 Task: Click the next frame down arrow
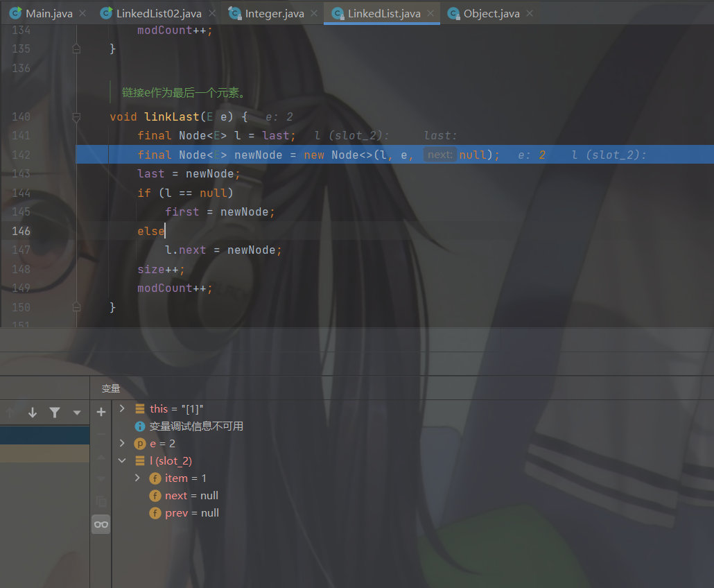pyautogui.click(x=33, y=413)
